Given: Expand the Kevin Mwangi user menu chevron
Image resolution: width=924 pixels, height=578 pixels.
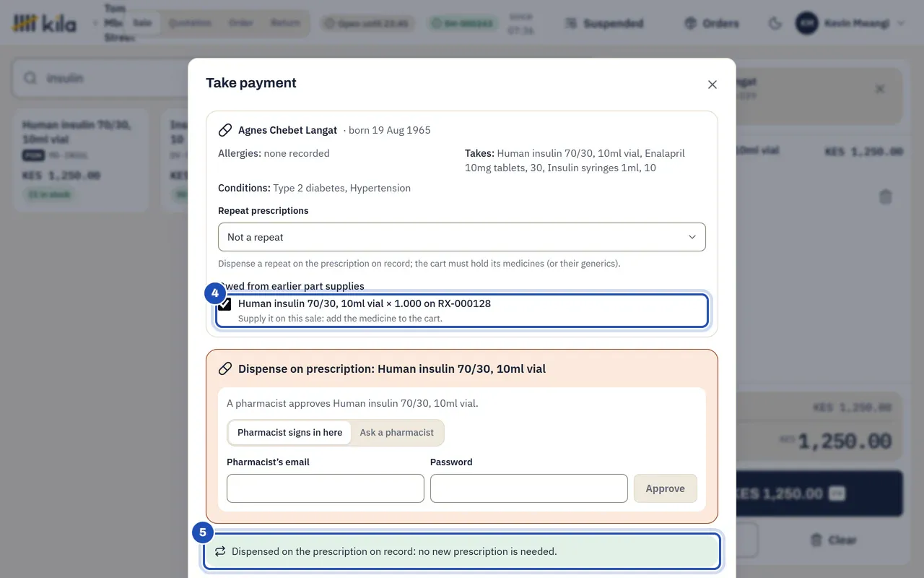Looking at the screenshot, I should [x=901, y=23].
